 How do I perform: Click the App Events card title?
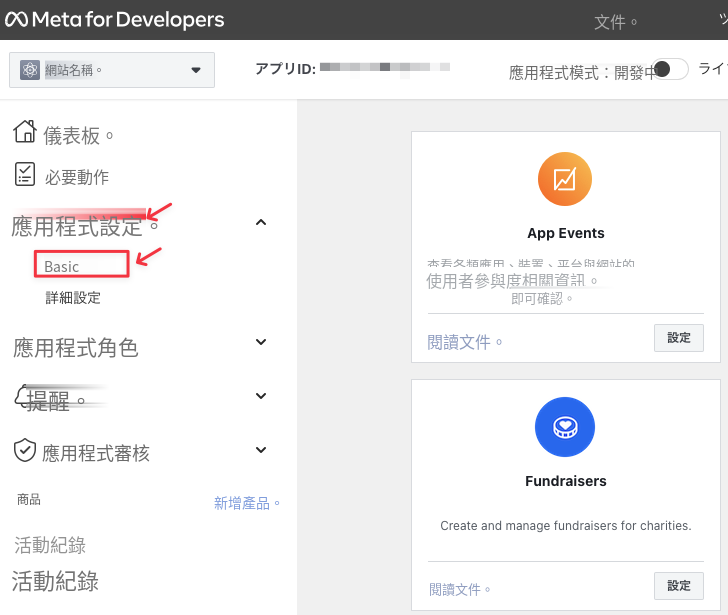566,233
